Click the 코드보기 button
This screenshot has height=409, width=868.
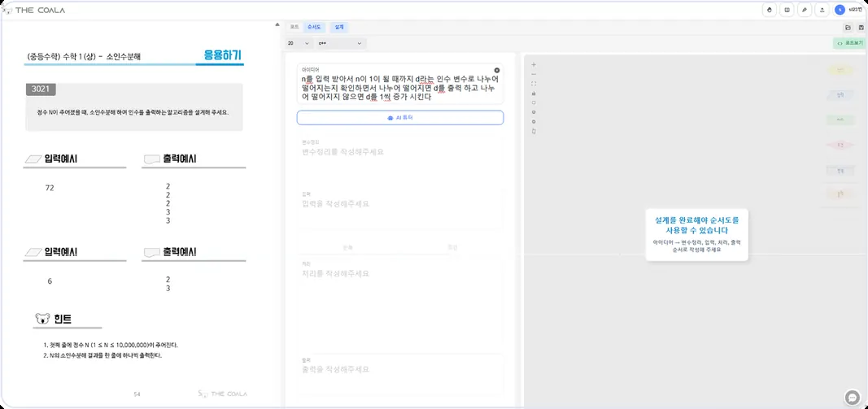pos(850,43)
